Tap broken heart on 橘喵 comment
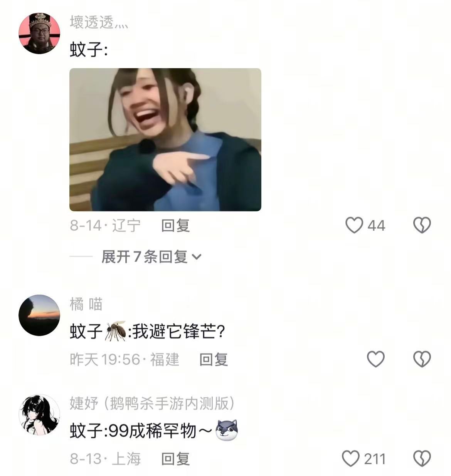Image resolution: width=451 pixels, height=476 pixels. click(422, 359)
